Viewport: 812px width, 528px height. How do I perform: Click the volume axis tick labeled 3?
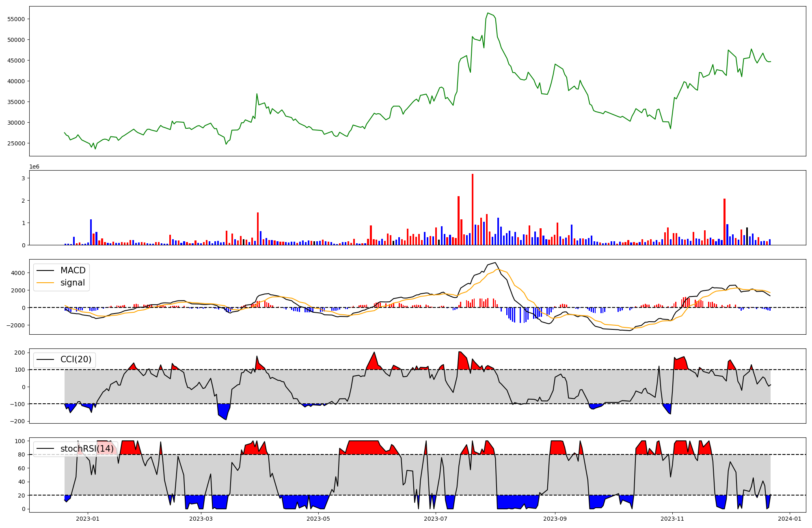point(24,178)
